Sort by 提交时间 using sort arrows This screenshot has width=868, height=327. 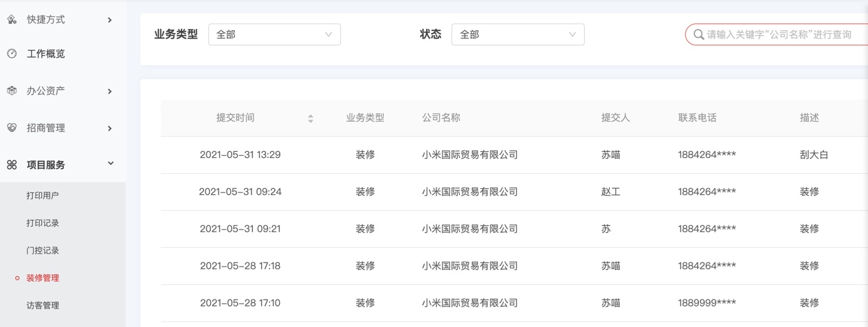point(311,119)
